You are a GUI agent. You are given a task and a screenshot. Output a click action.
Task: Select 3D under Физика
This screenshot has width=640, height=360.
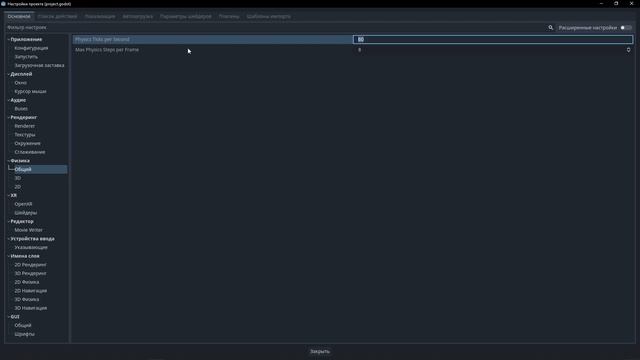[18, 178]
